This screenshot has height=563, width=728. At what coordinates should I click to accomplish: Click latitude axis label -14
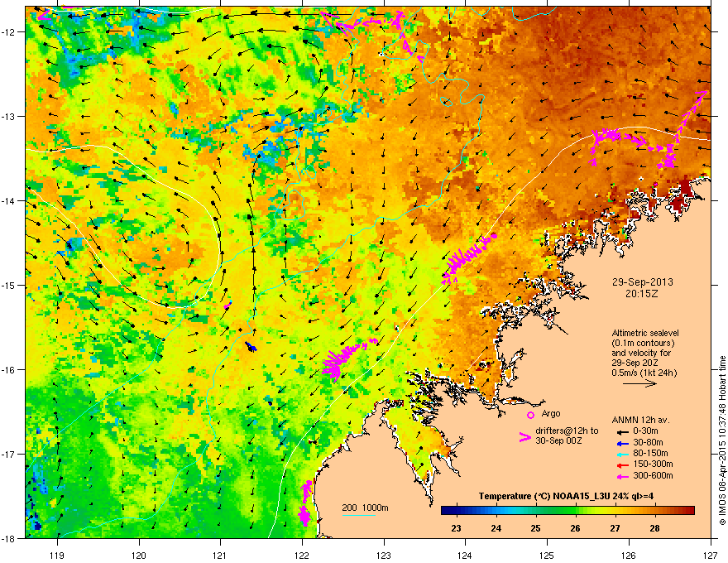coord(8,200)
